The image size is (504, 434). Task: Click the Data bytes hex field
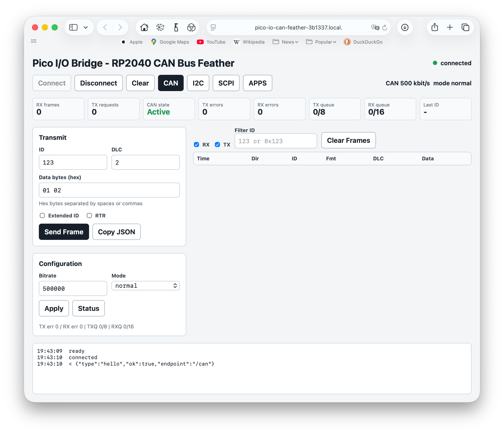click(109, 190)
